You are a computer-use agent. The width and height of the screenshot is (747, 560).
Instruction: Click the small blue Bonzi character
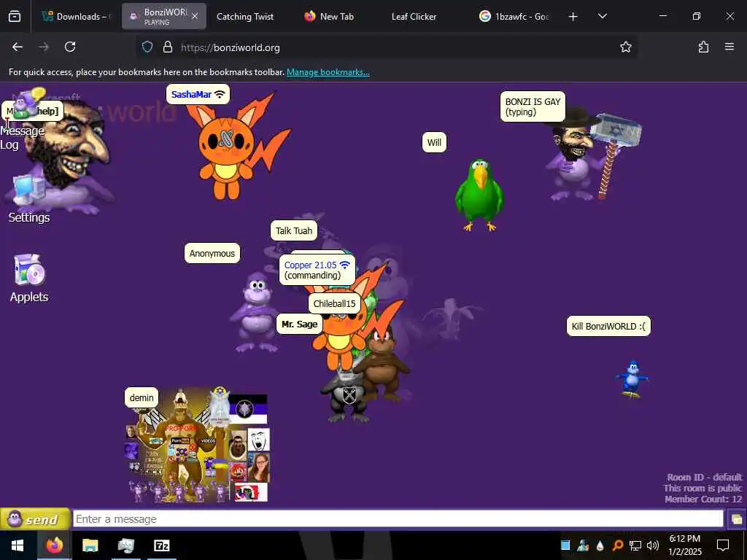tap(632, 379)
